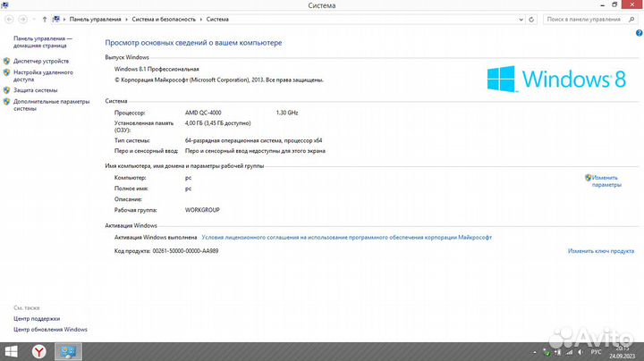Click the network signal tray icon
The image size is (644, 361).
569,352
